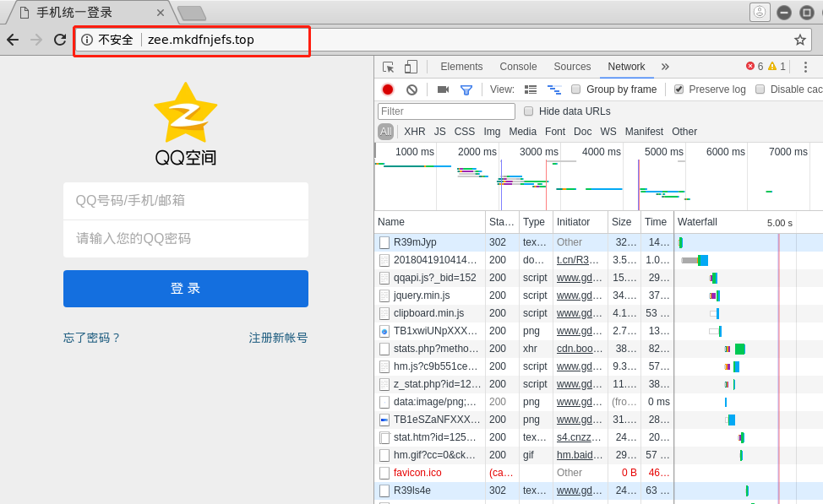Open the site info icon beside 不安全
This screenshot has width=823, height=504.
pos(87,40)
